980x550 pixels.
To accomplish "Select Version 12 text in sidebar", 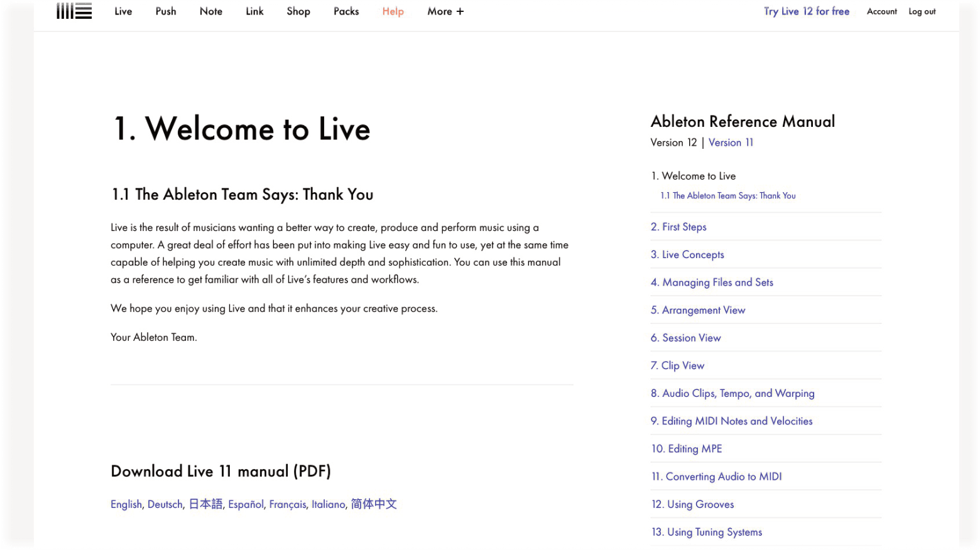I will pyautogui.click(x=673, y=143).
